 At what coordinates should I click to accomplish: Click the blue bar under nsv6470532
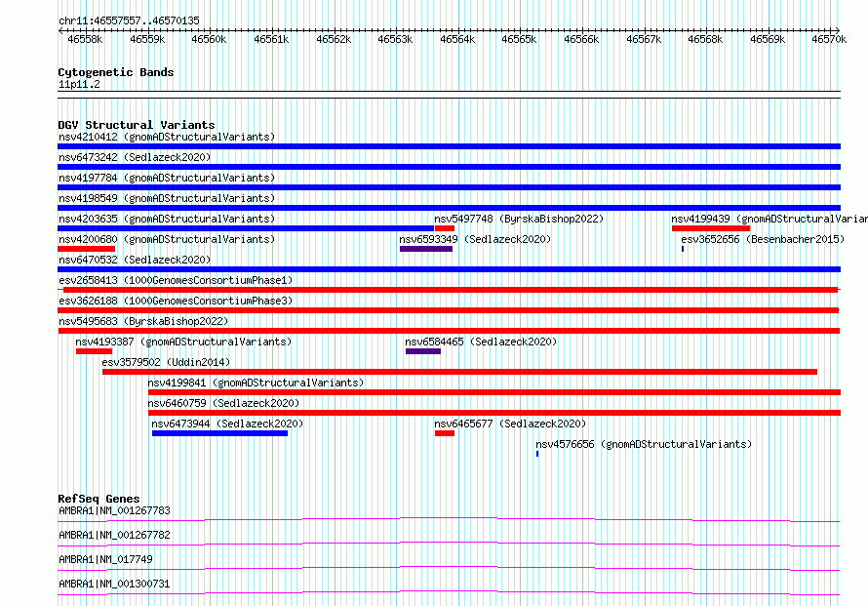pyautogui.click(x=449, y=269)
